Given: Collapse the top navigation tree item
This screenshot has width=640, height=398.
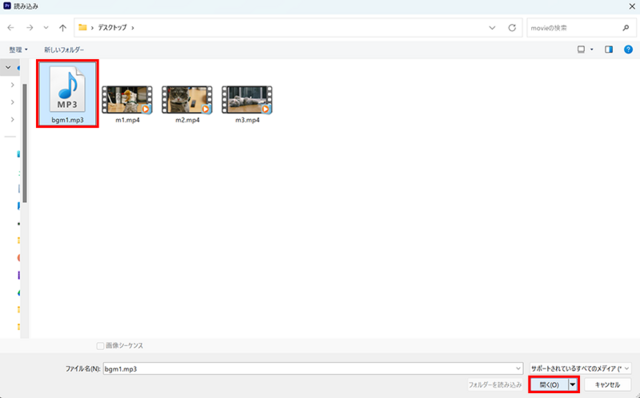Looking at the screenshot, I should pos(8,67).
